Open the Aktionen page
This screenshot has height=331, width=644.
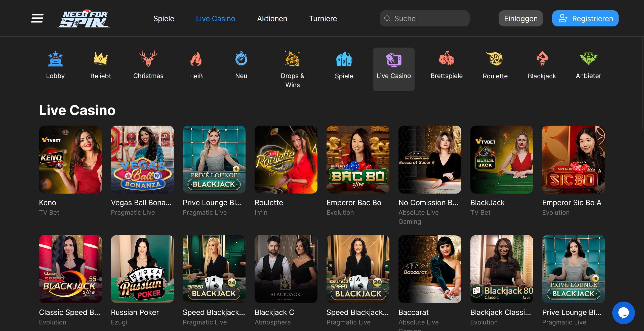click(x=272, y=18)
